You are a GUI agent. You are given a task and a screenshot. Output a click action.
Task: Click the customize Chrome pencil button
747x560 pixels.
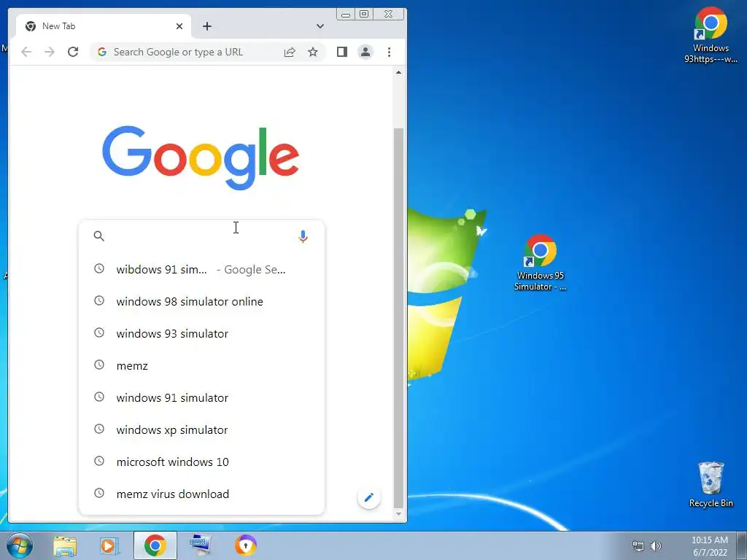click(368, 497)
